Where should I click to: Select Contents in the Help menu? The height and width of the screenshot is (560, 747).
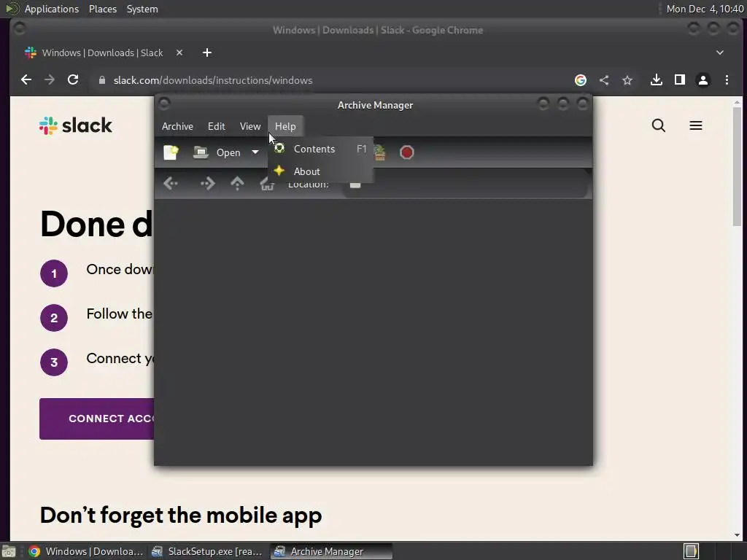tap(321, 149)
